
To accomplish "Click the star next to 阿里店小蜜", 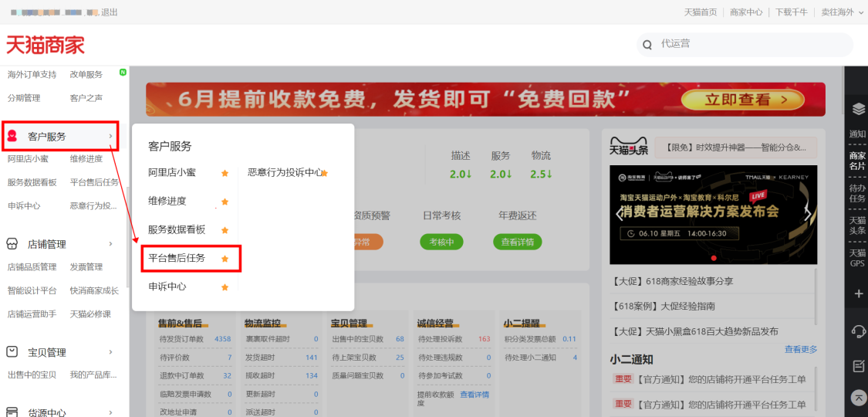I will [x=225, y=173].
